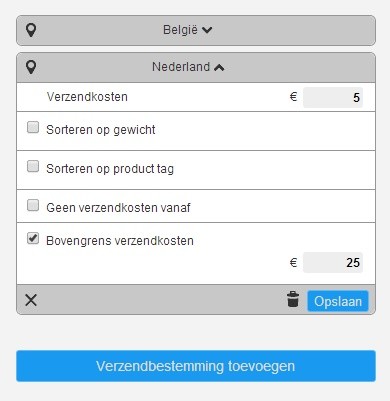This screenshot has height=401, width=390.
Task: Uncheck Bovengrens verzendkosten checkbox
Action: [x=33, y=238]
